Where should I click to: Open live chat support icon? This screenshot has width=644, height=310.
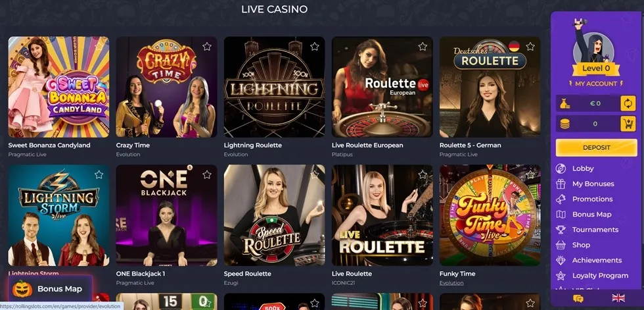[578, 298]
